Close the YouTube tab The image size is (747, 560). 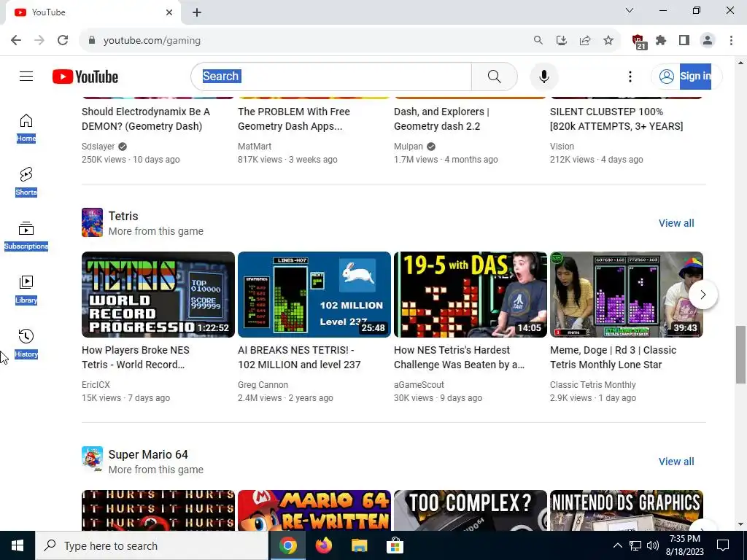click(x=169, y=12)
